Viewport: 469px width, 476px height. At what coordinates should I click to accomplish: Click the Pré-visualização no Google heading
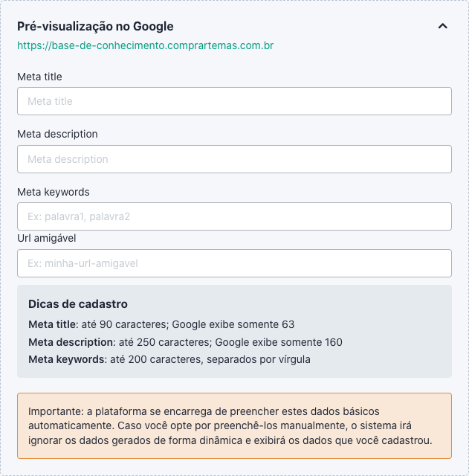95,26
